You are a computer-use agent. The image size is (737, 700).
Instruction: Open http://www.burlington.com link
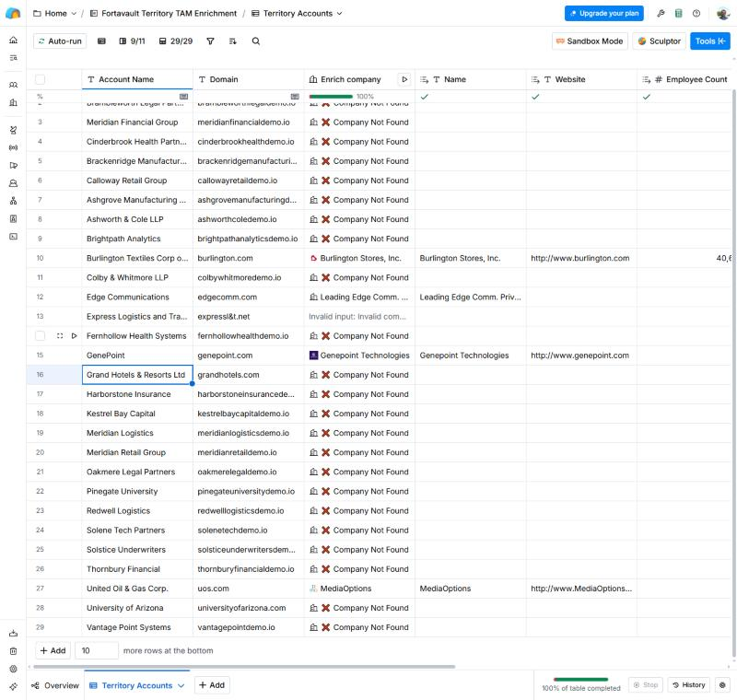(x=580, y=258)
